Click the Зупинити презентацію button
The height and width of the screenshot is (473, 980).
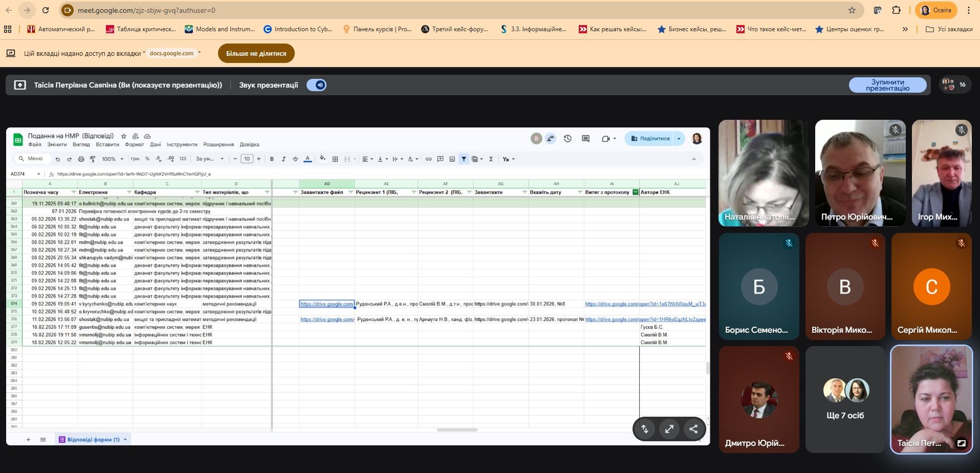pos(887,85)
